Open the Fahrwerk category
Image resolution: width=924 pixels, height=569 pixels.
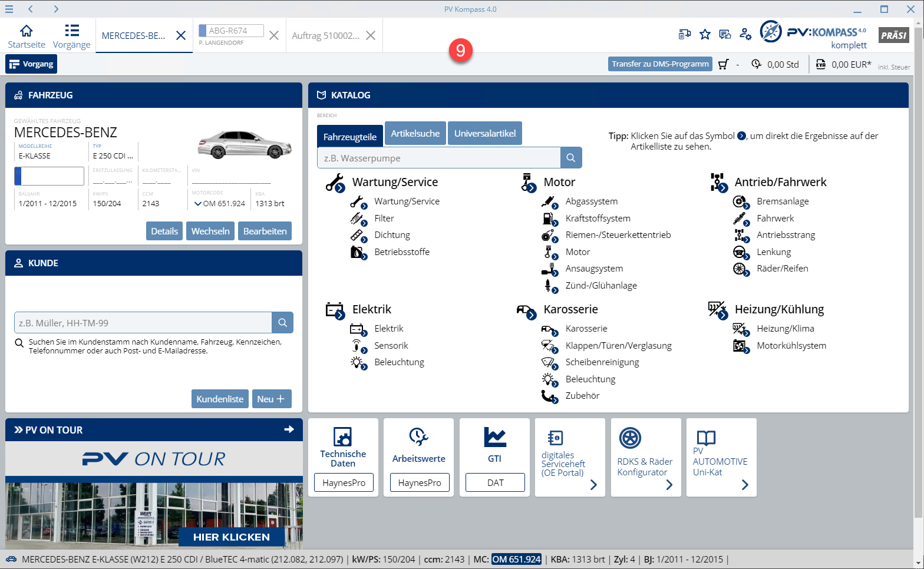coord(775,219)
